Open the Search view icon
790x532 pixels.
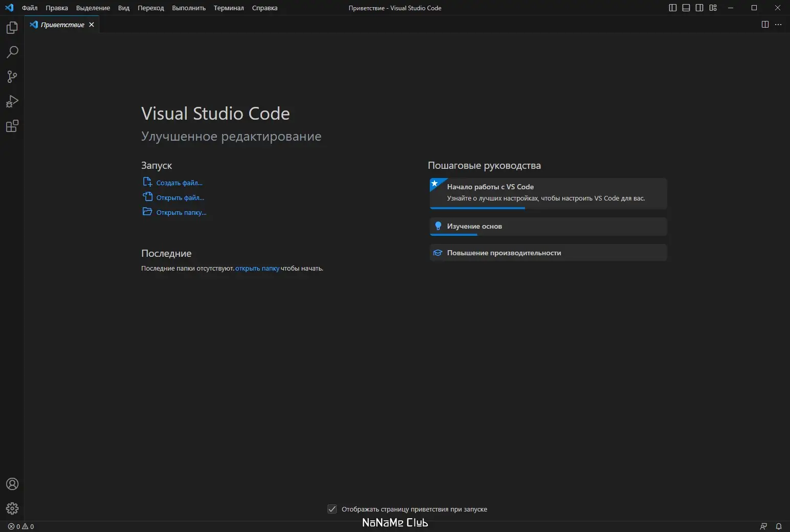(12, 52)
